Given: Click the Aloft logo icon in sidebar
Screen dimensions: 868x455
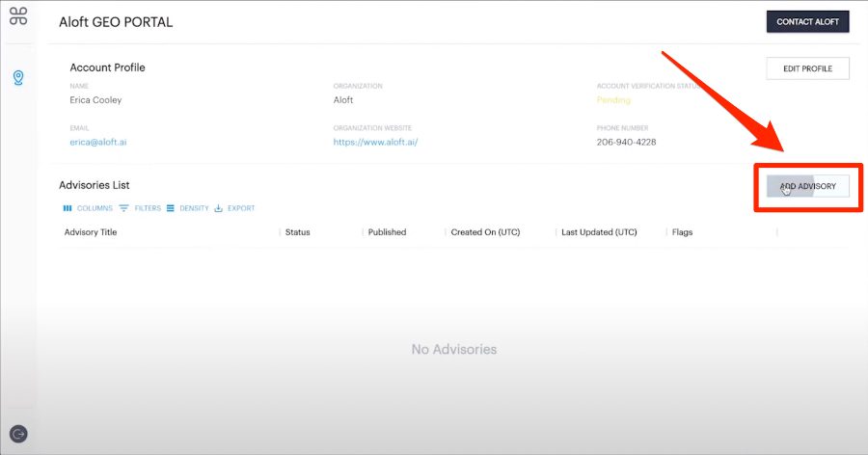Looking at the screenshot, I should click(x=17, y=16).
